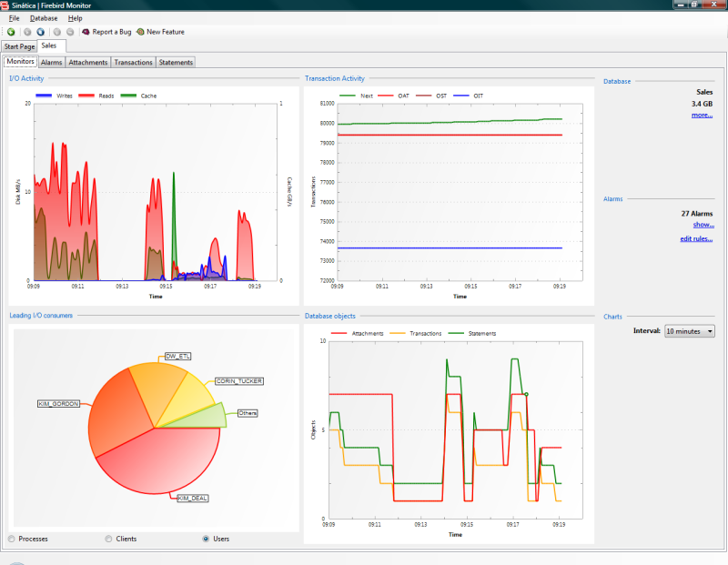Click the Others pie label

248,413
